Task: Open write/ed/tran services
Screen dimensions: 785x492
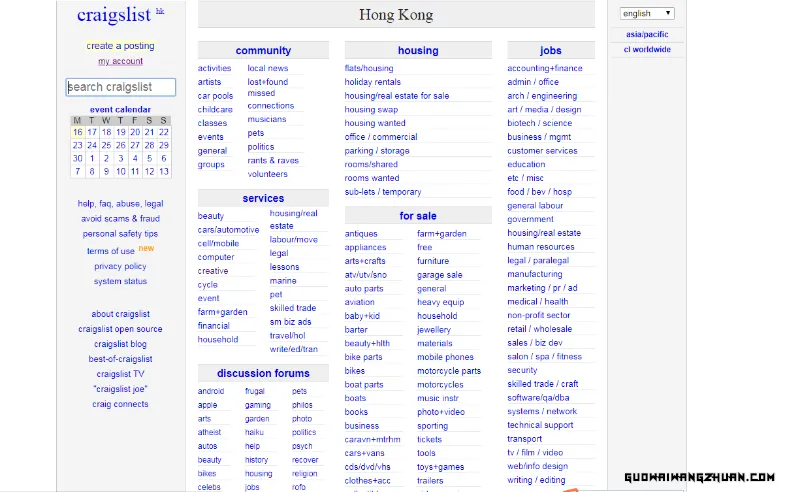Action: pos(294,349)
